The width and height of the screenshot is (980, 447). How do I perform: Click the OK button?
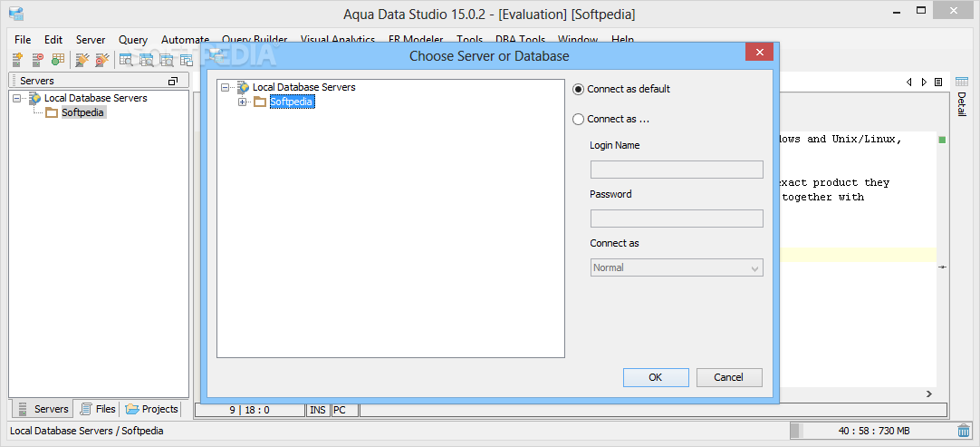tap(656, 377)
